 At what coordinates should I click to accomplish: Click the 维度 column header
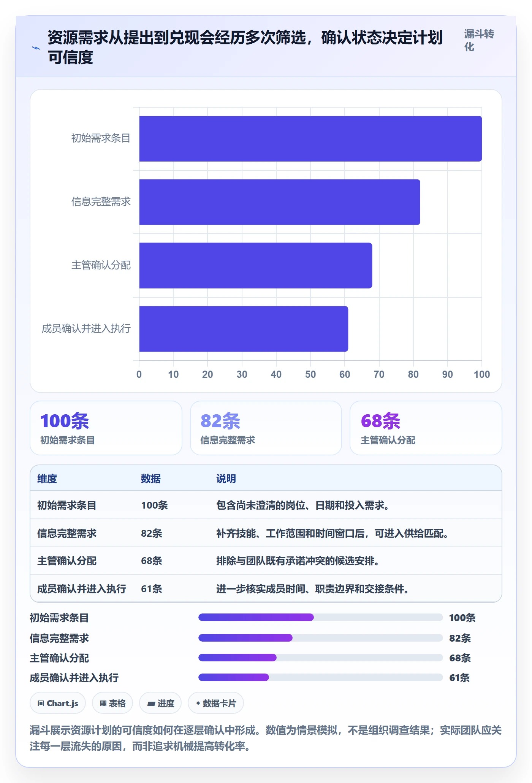click(47, 479)
